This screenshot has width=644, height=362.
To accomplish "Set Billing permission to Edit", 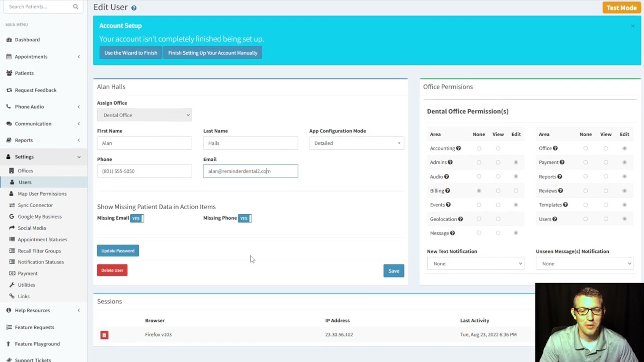I will [516, 191].
